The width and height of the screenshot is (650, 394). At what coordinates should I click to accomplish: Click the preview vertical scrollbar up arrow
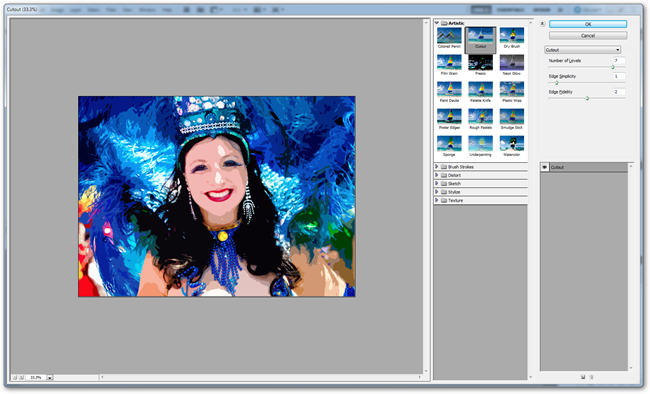(x=426, y=22)
